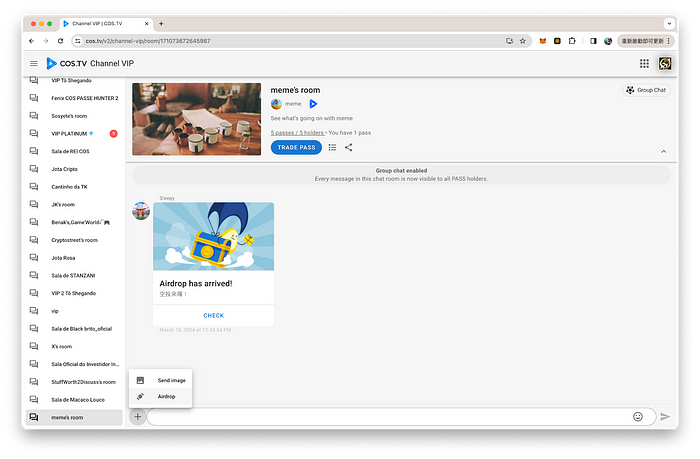
Task: Click the send message arrow
Action: click(x=665, y=417)
